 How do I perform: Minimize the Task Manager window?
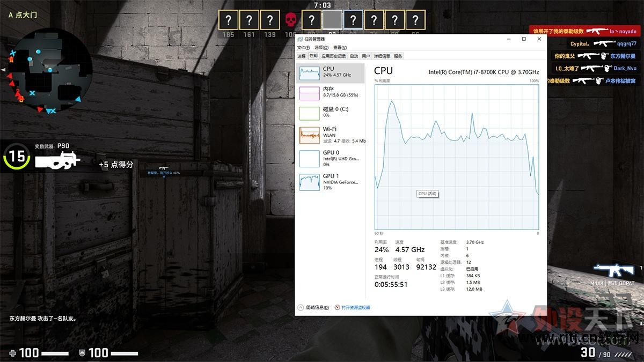tap(509, 39)
